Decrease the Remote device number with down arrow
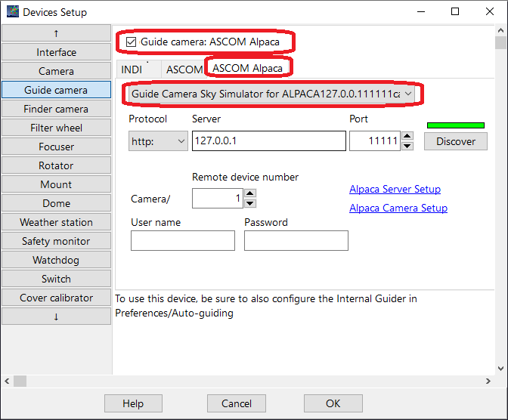Image resolution: width=508 pixels, height=420 pixels. [250, 202]
